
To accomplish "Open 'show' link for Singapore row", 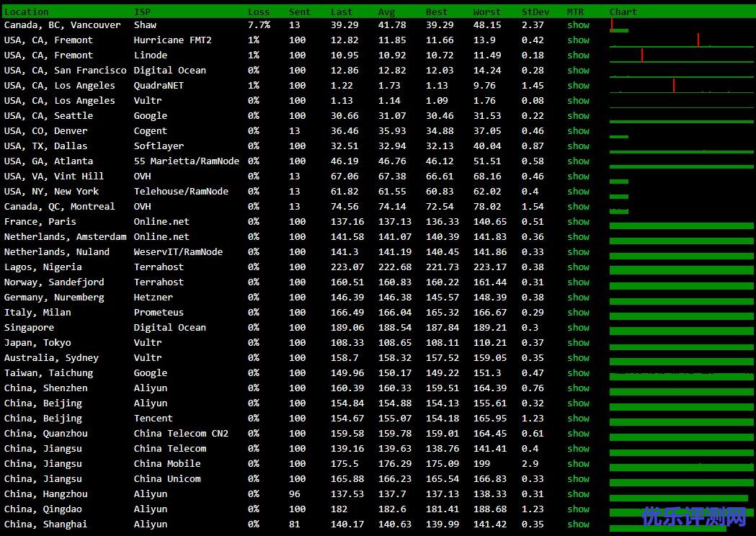I will (x=578, y=327).
